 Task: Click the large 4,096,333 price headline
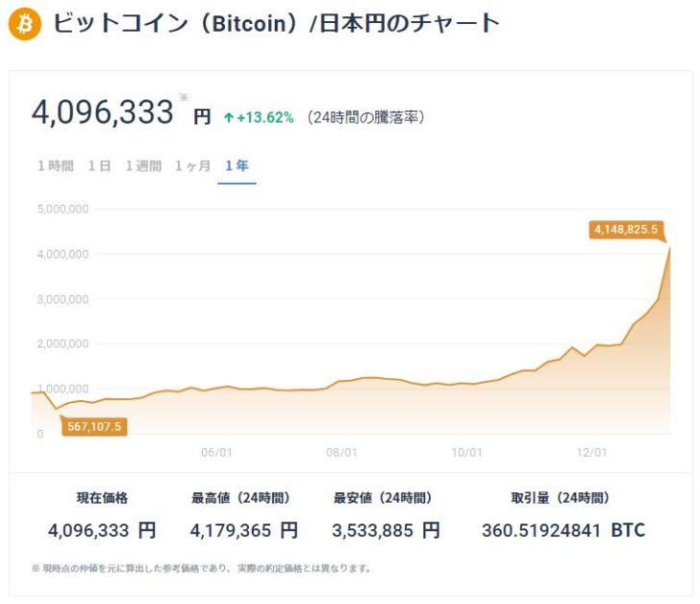pos(103,113)
